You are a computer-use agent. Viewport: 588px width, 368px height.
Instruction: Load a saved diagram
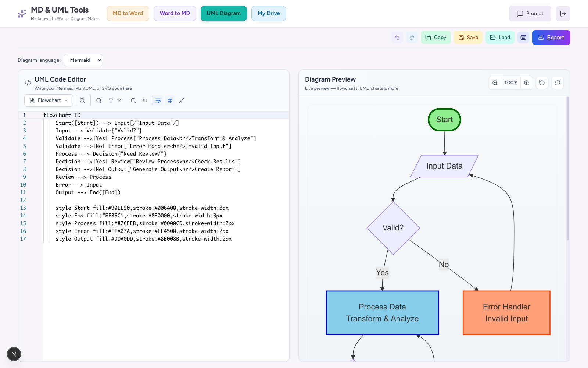coord(500,38)
